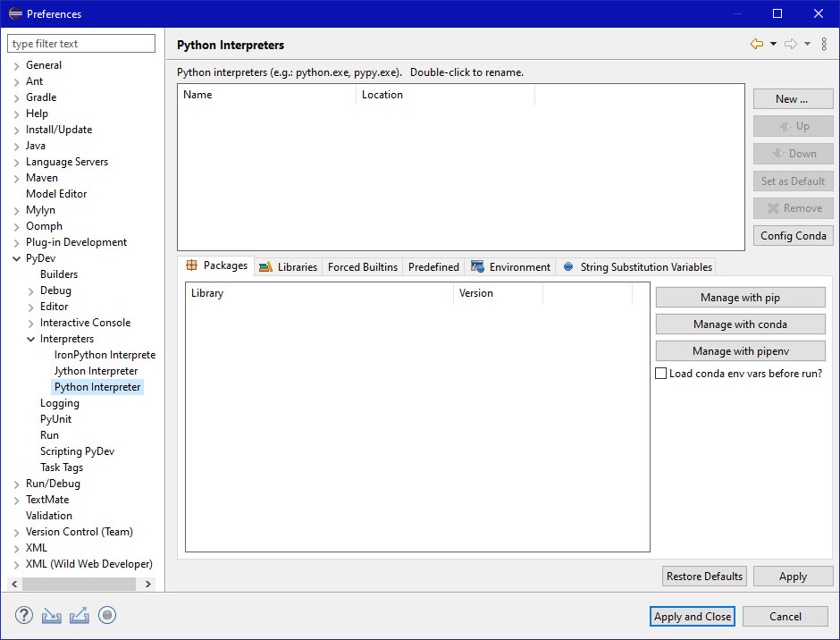Enable Load conda env vars before run

tap(661, 374)
